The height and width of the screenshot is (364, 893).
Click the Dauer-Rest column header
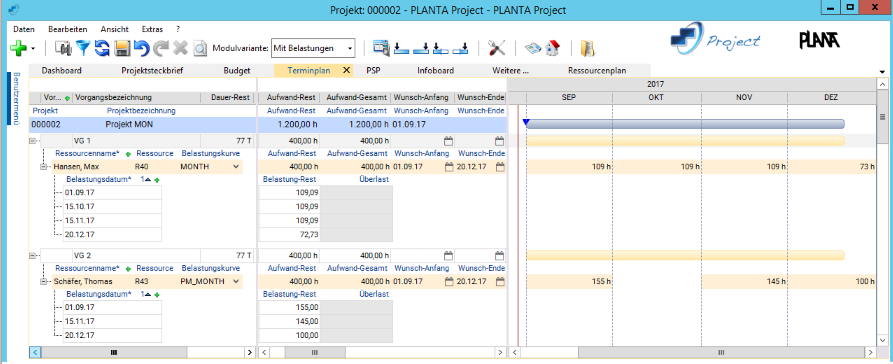227,97
